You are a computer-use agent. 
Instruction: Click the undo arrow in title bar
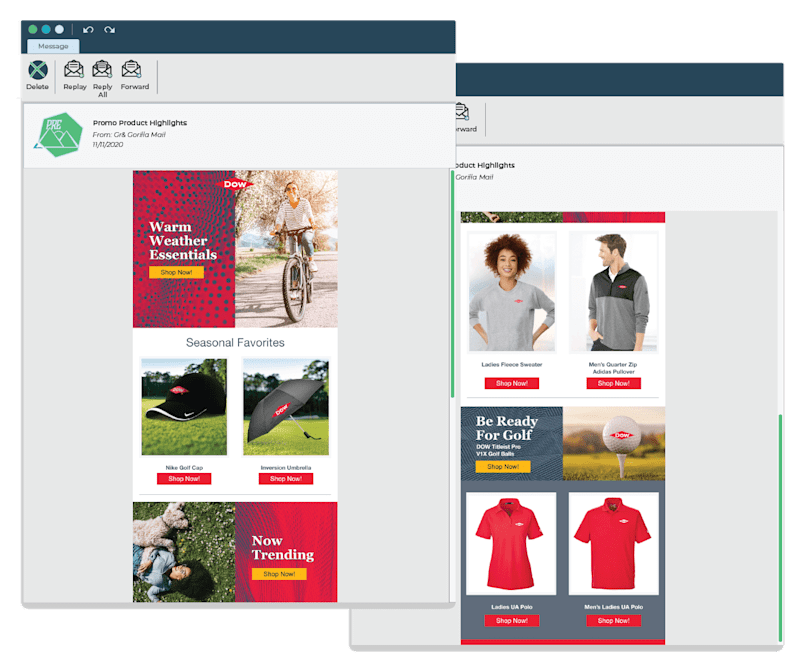click(x=88, y=30)
